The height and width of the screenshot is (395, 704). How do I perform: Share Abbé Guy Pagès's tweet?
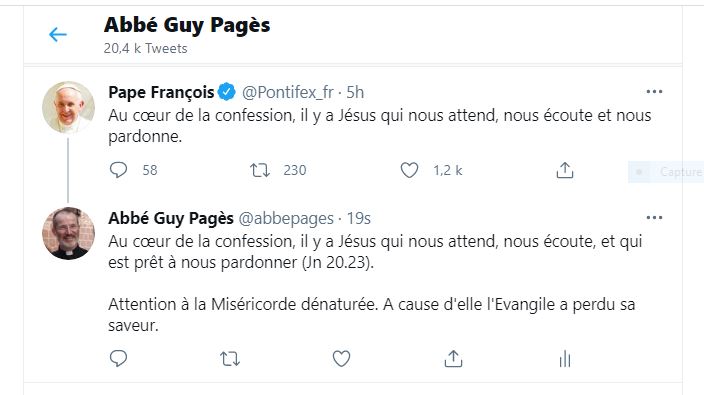tap(453, 359)
